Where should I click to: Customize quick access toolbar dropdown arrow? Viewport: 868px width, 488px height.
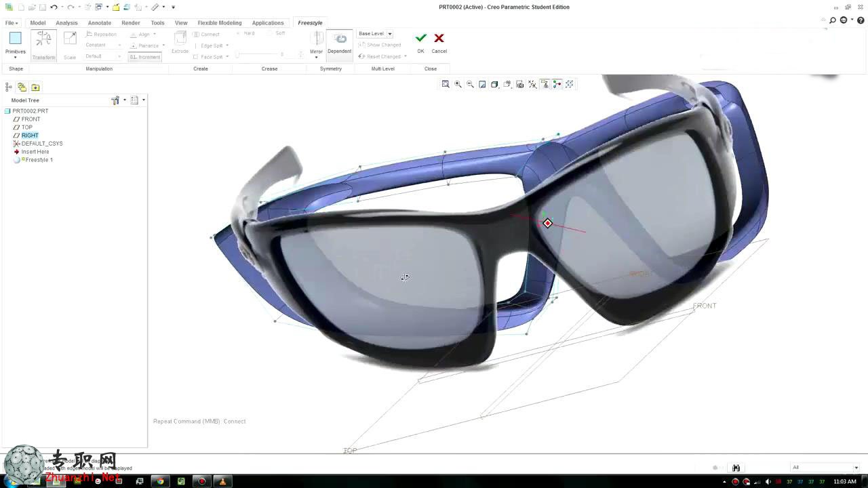[x=173, y=7]
